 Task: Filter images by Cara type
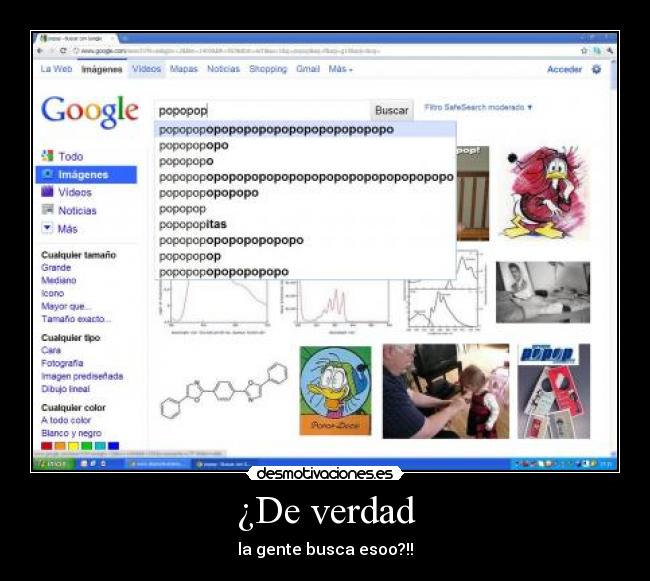click(51, 351)
